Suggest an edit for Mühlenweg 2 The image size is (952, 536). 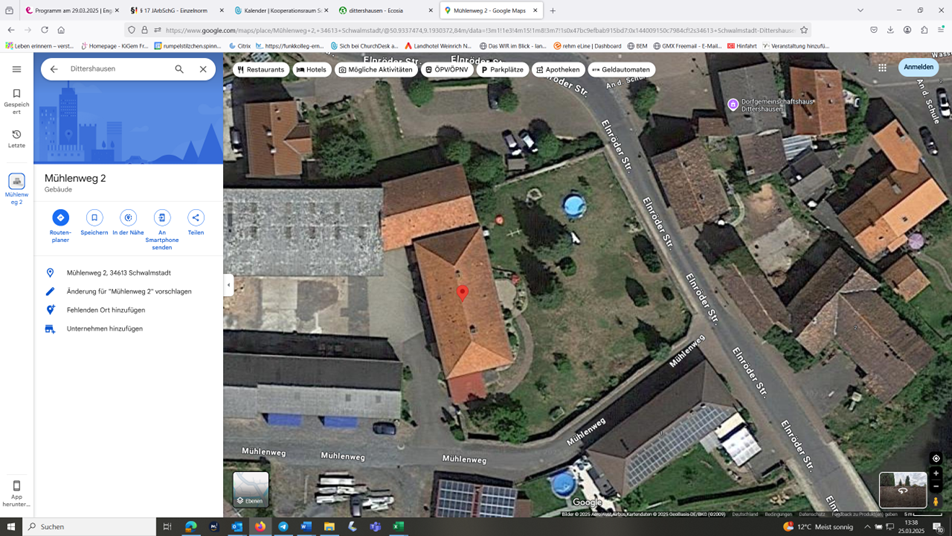click(128, 291)
